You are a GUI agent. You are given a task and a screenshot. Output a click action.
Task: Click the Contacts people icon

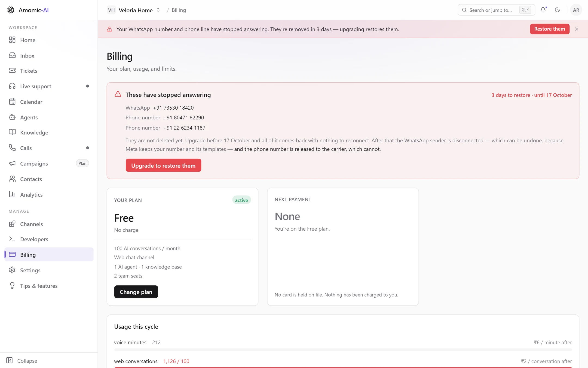[12, 179]
